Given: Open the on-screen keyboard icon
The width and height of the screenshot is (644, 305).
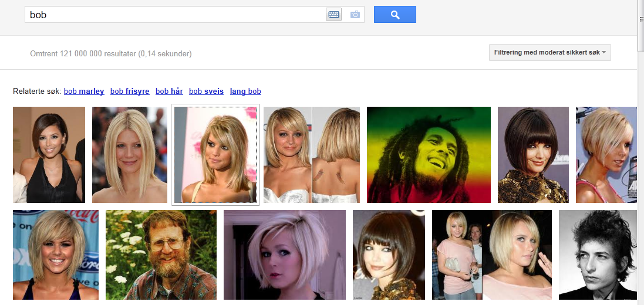Looking at the screenshot, I should point(333,15).
